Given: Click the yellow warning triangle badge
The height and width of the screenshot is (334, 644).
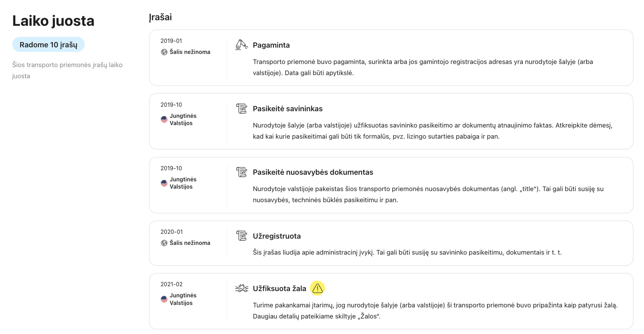Looking at the screenshot, I should (317, 288).
